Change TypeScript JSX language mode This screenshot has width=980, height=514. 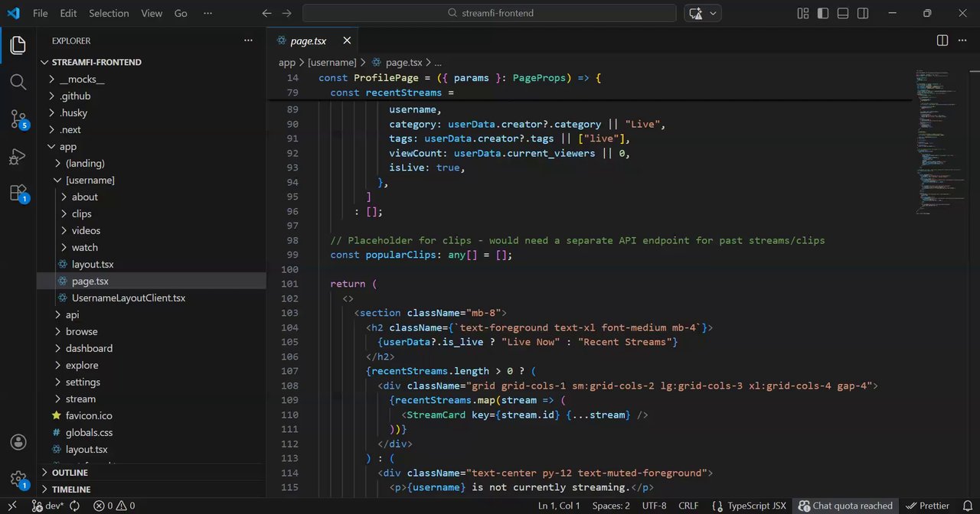point(756,506)
